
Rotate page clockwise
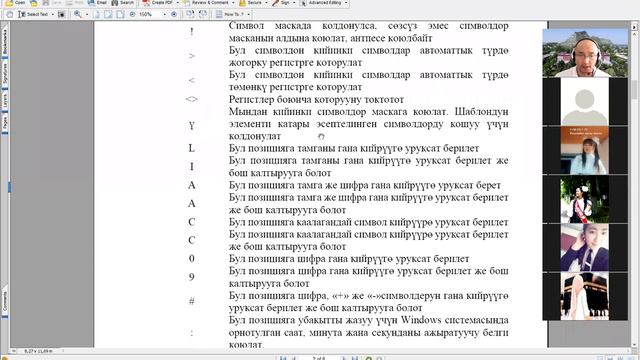point(190,14)
